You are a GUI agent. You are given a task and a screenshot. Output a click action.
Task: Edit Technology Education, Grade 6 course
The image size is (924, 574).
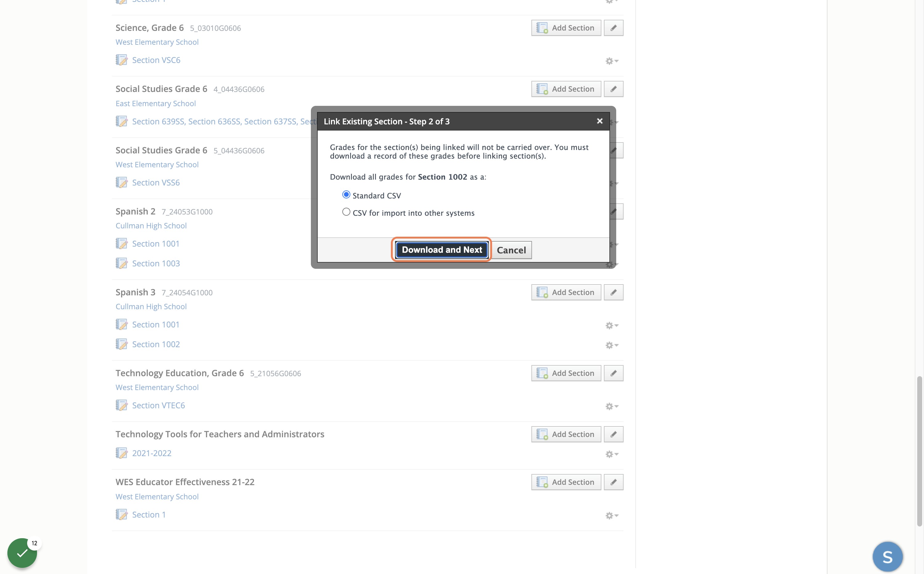[613, 373]
